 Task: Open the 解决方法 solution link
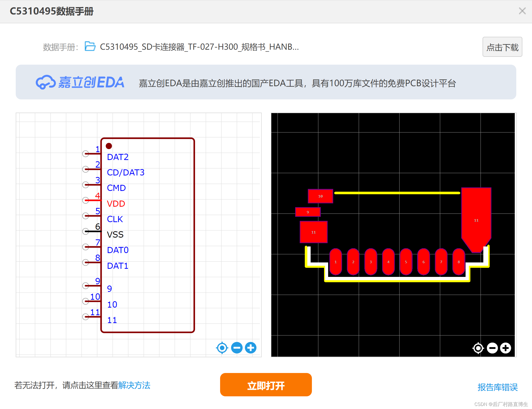[x=134, y=385]
